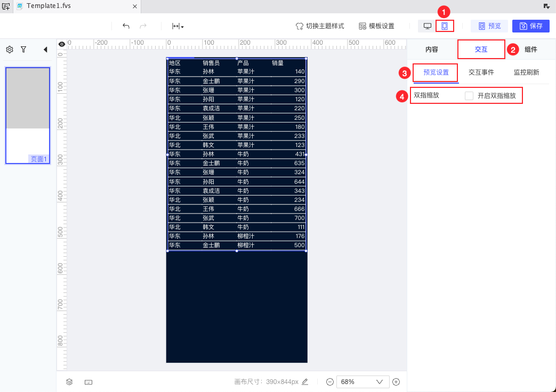
Task: Open the 交互事件 sub-tab
Action: pyautogui.click(x=481, y=72)
